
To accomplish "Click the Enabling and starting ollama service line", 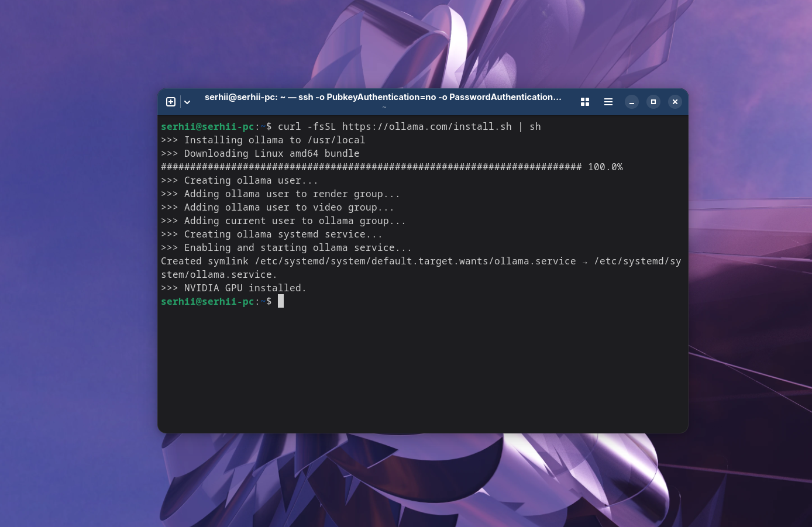I will [x=286, y=247].
